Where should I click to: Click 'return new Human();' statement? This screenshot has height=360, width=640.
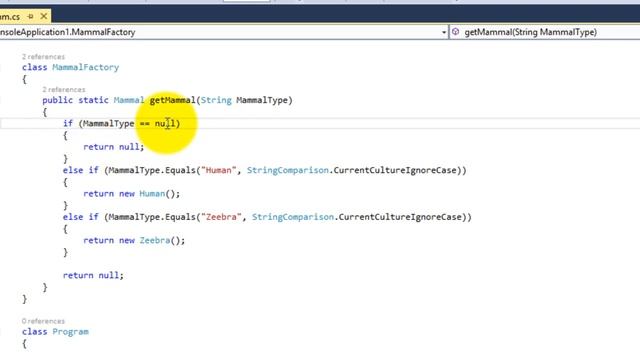coord(131,194)
